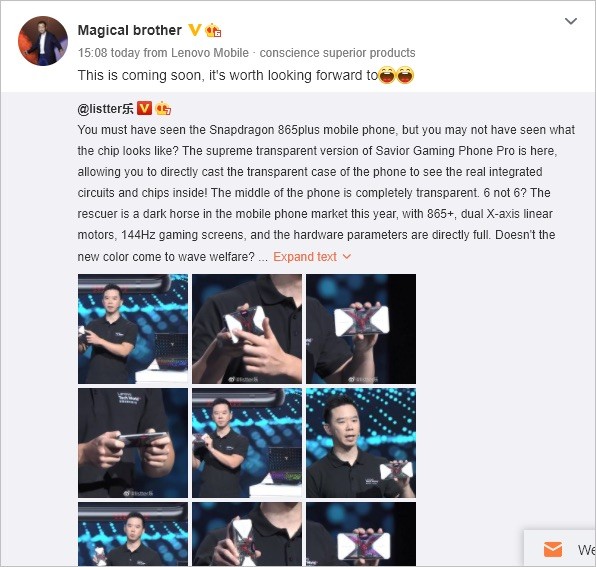
Task: Open the photo of phone held horizontally in hands
Action: tap(133, 443)
